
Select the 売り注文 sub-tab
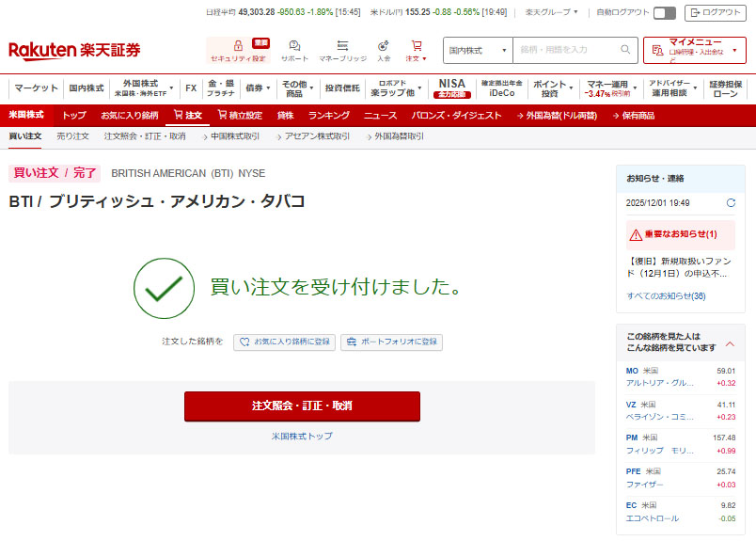coord(72,136)
